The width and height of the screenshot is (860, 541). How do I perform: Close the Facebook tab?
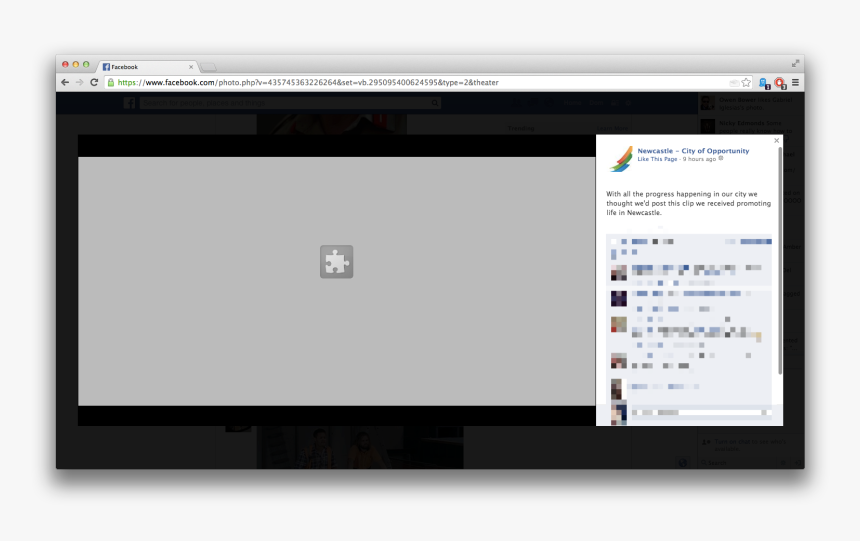[x=191, y=67]
